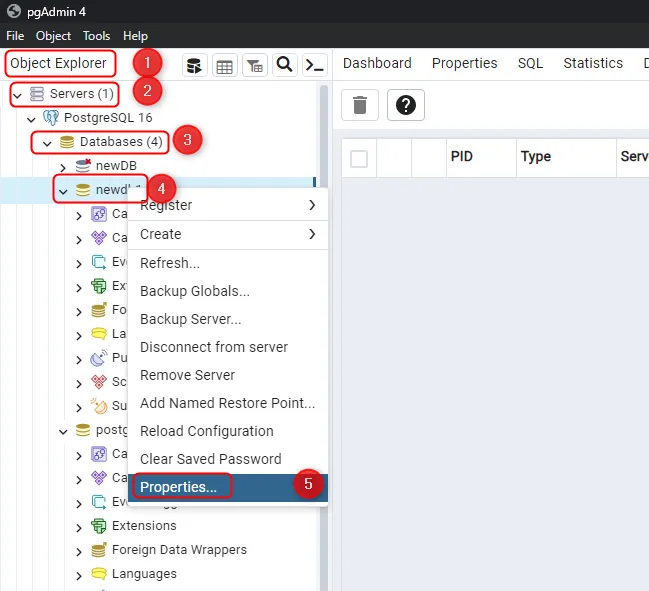
Task: Click the Filtered Rows toolbar icon
Action: [255, 66]
